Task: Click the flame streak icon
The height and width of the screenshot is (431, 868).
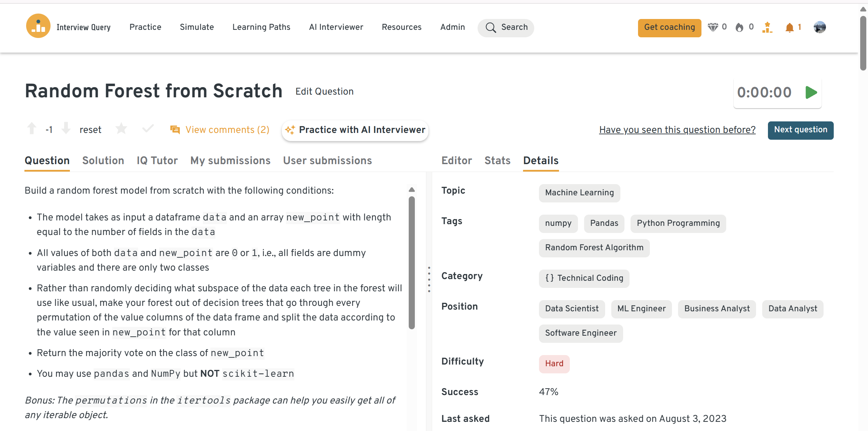Action: pyautogui.click(x=739, y=27)
